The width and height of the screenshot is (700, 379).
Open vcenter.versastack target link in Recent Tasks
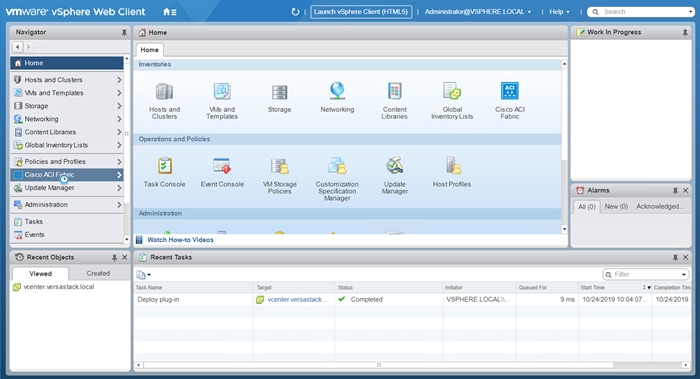(x=298, y=300)
